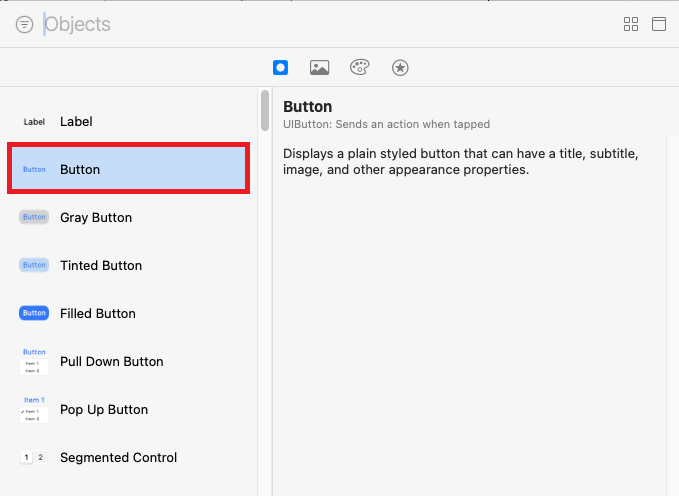The height and width of the screenshot is (496, 679).
Task: Select the Button object in the list
Action: coord(128,169)
